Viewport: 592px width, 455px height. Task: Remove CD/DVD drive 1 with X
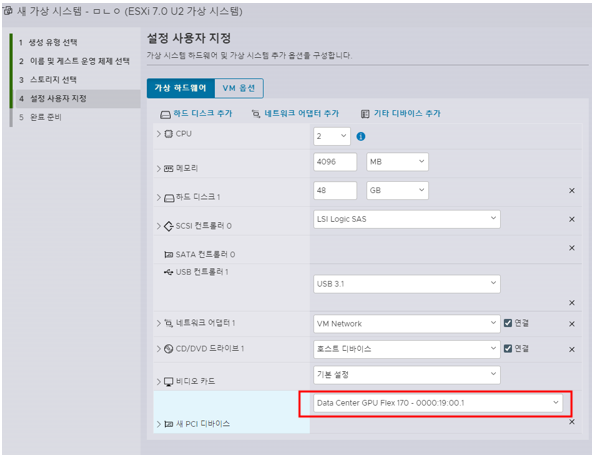coord(572,350)
